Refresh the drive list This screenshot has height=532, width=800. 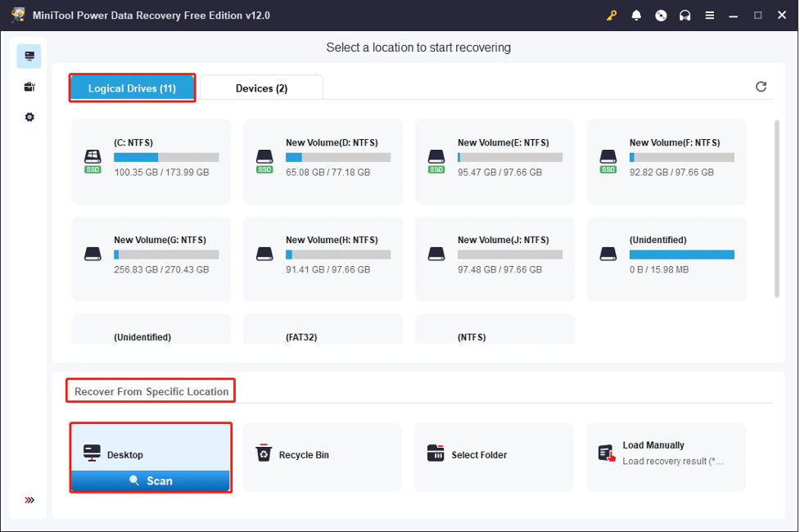762,86
